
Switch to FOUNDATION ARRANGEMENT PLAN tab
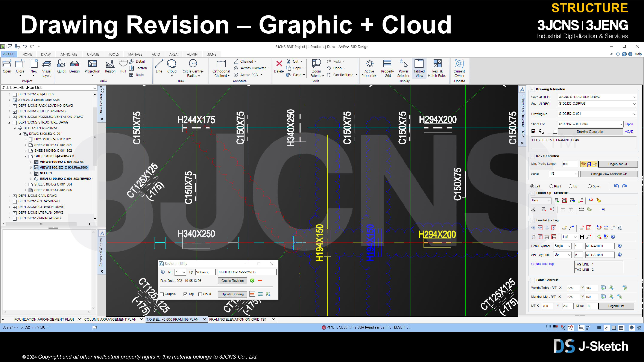pos(44,319)
